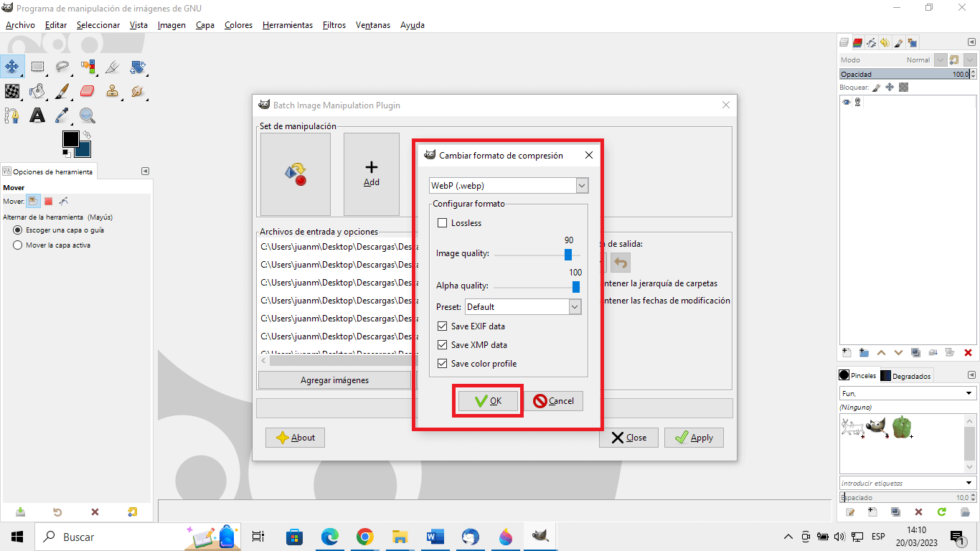Click OK in the compression format dialog

[488, 401]
